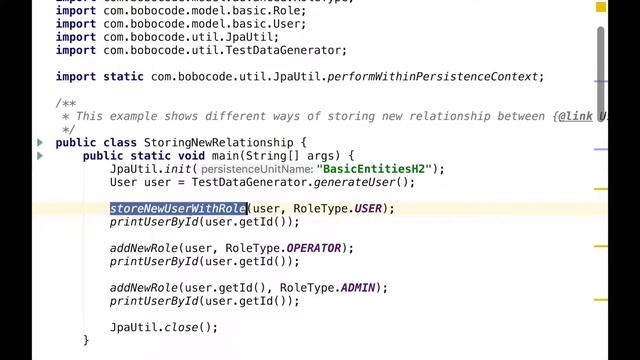The width and height of the screenshot is (640, 360).
Task: Click performWithinPersistenceContext static import
Action: pos(433,77)
